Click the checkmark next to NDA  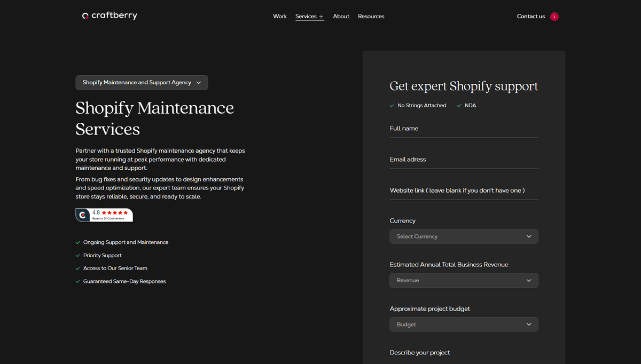(x=459, y=106)
